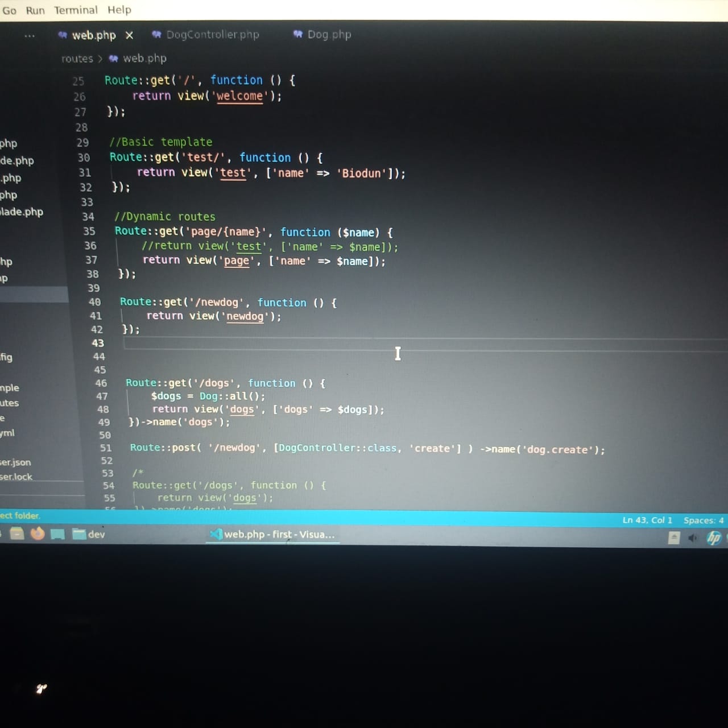This screenshot has width=728, height=728.
Task: Open the sidebar more actions ellipsis
Action: coord(30,36)
